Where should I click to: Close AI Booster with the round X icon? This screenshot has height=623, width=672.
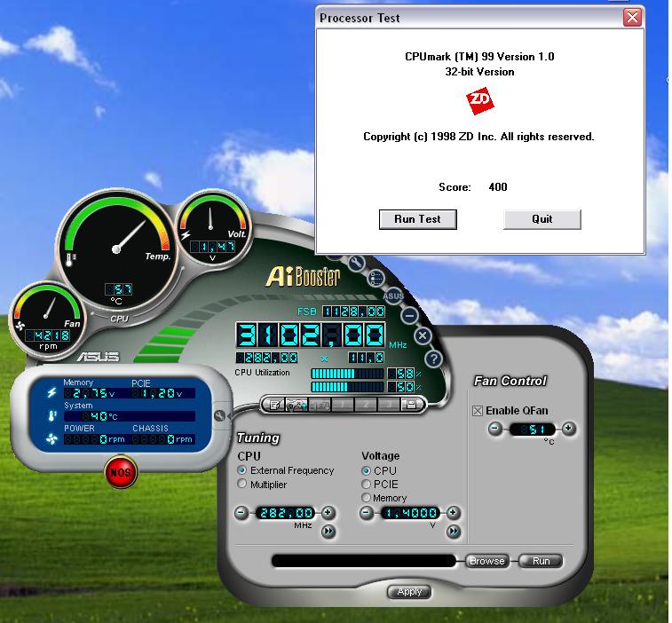(423, 335)
